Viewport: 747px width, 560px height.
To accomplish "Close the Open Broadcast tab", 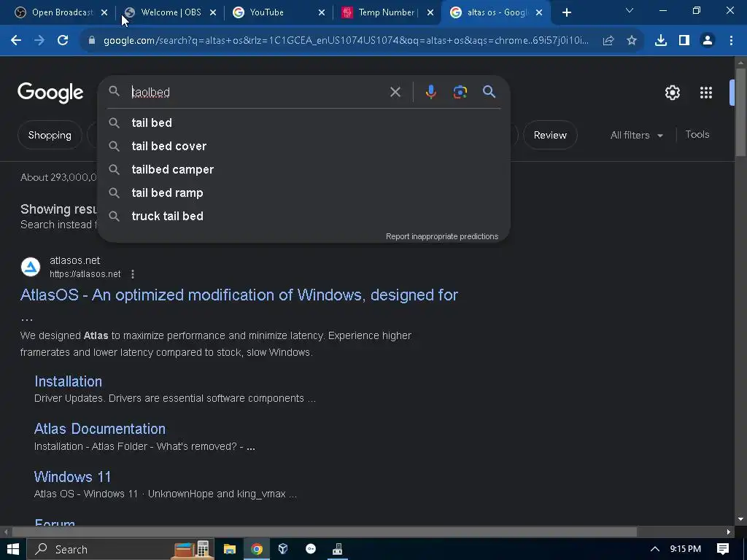I will click(104, 12).
